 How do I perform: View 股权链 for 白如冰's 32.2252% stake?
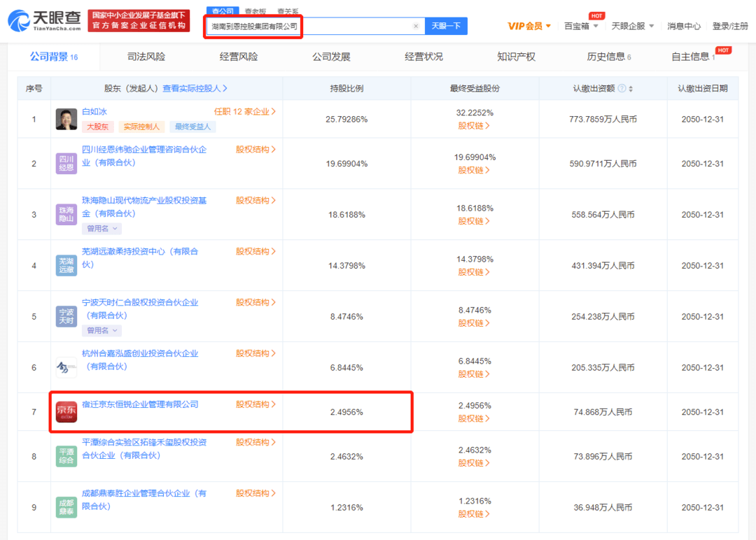tap(474, 126)
